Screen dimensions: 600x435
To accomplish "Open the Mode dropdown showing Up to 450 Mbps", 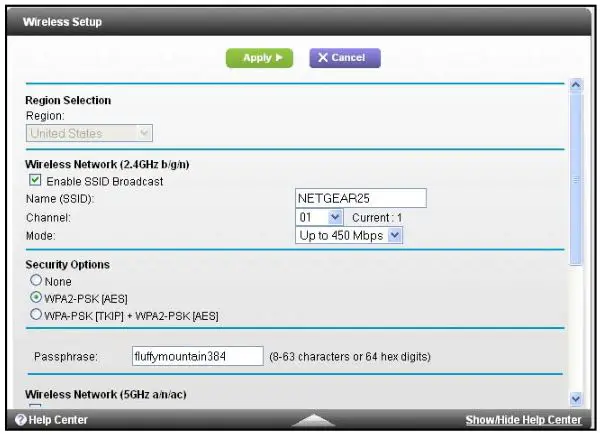I will [x=350, y=235].
